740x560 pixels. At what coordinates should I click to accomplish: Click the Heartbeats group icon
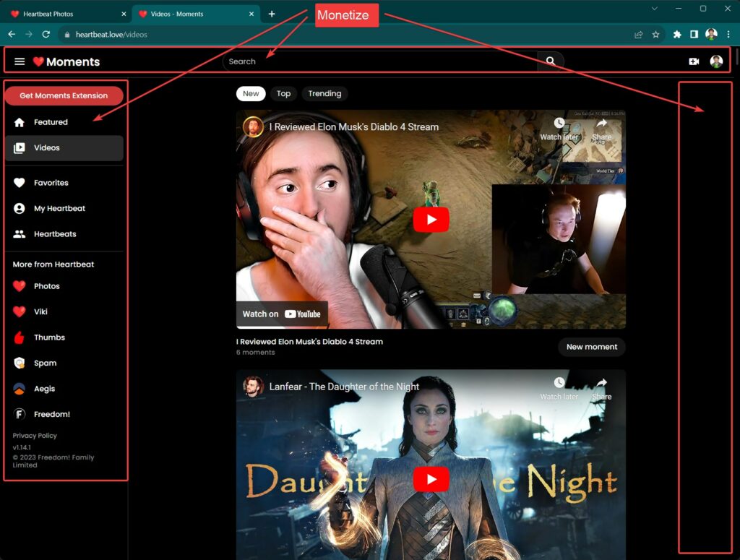pos(20,234)
